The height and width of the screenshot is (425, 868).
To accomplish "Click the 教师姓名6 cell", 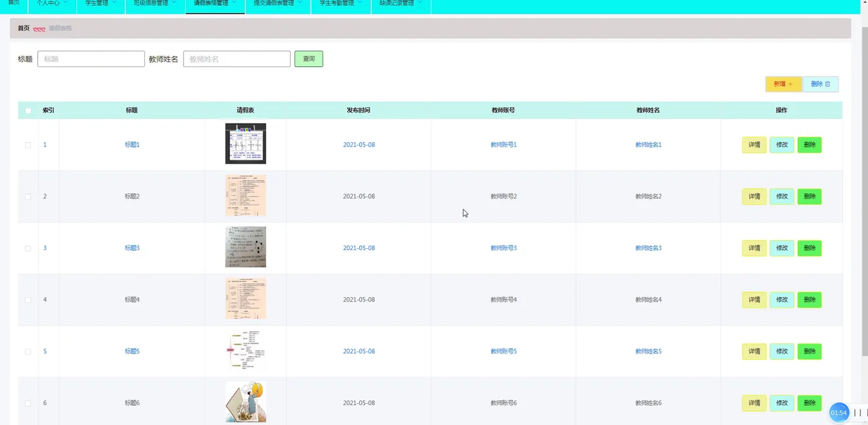I will [649, 403].
